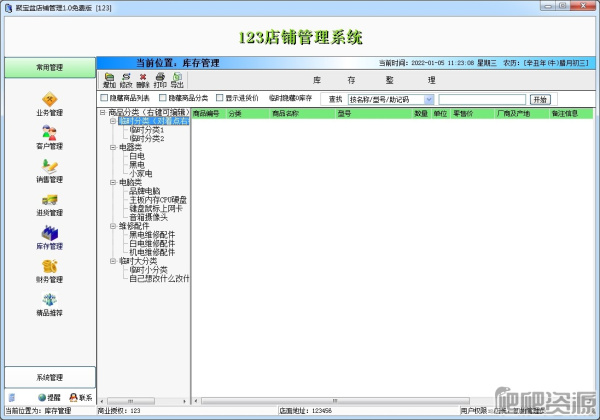
Task: Click 商业授权: 123 status text
Action: (x=119, y=411)
